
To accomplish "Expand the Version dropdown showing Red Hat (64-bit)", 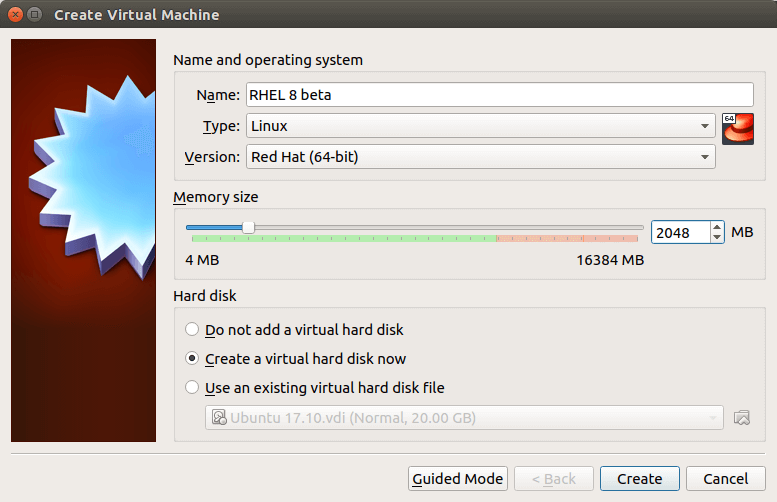I will click(x=480, y=157).
